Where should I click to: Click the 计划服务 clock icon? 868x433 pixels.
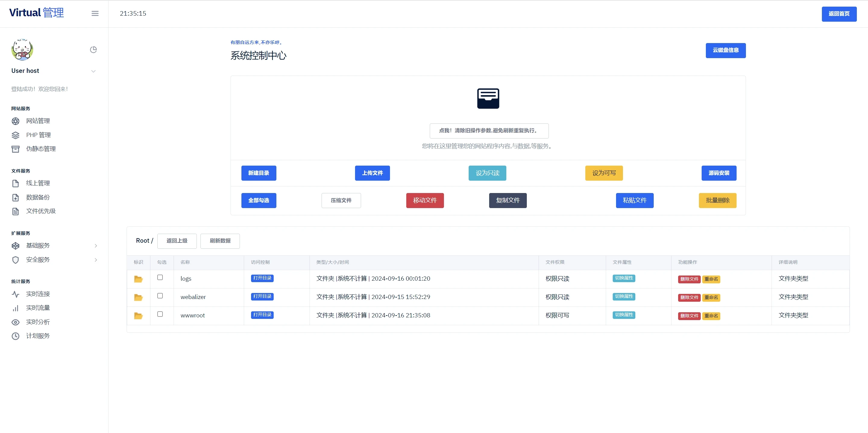(x=15, y=336)
